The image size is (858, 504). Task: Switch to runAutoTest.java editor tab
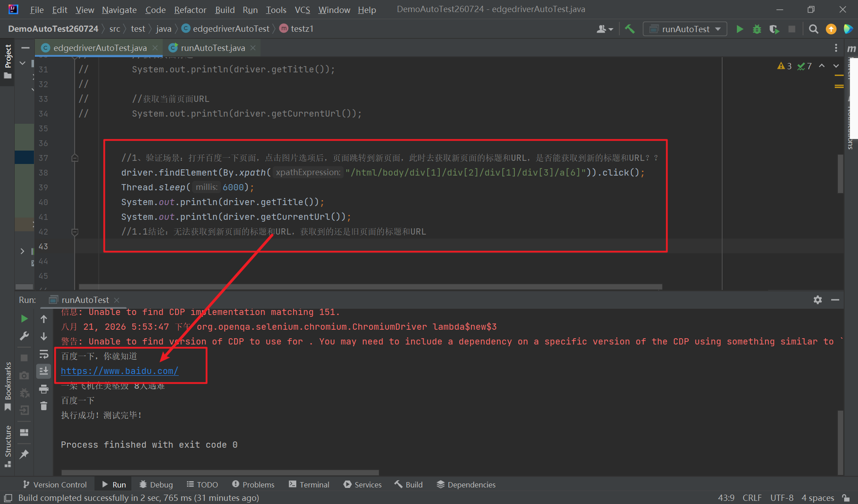coord(213,48)
